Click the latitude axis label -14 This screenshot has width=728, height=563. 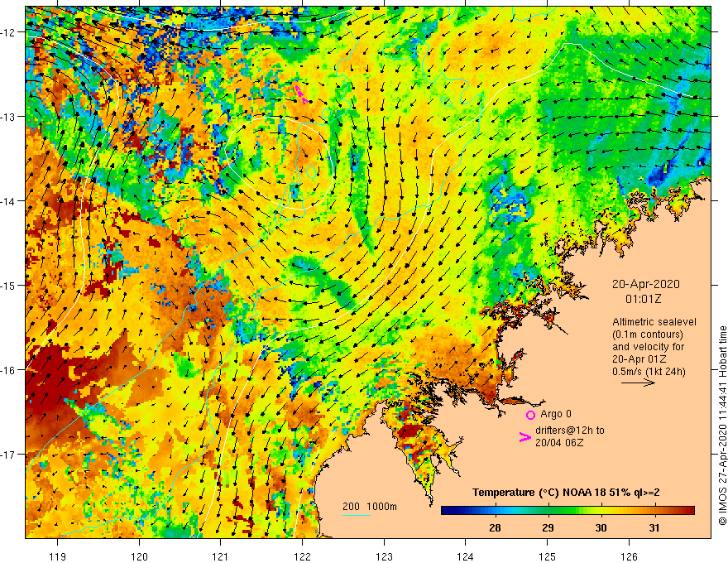tap(8, 201)
